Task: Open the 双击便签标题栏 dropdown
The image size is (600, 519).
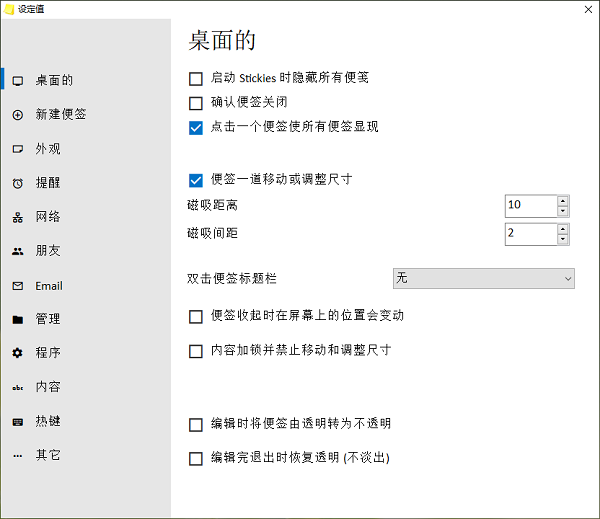Action: (x=484, y=278)
